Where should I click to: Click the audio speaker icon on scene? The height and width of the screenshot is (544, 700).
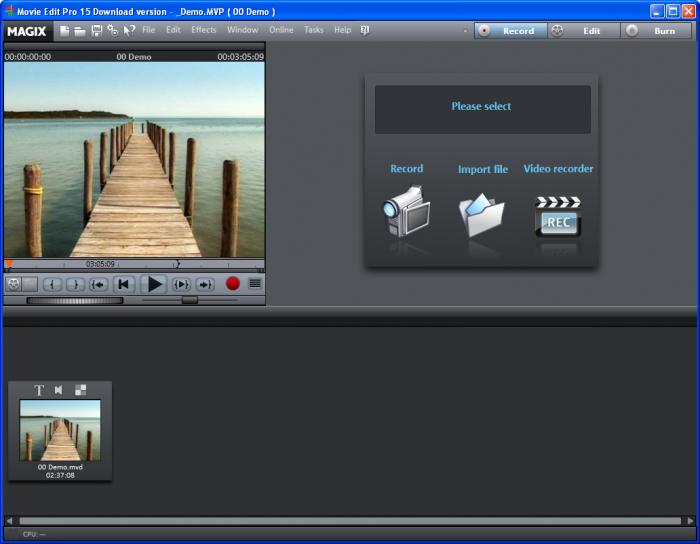[x=58, y=390]
